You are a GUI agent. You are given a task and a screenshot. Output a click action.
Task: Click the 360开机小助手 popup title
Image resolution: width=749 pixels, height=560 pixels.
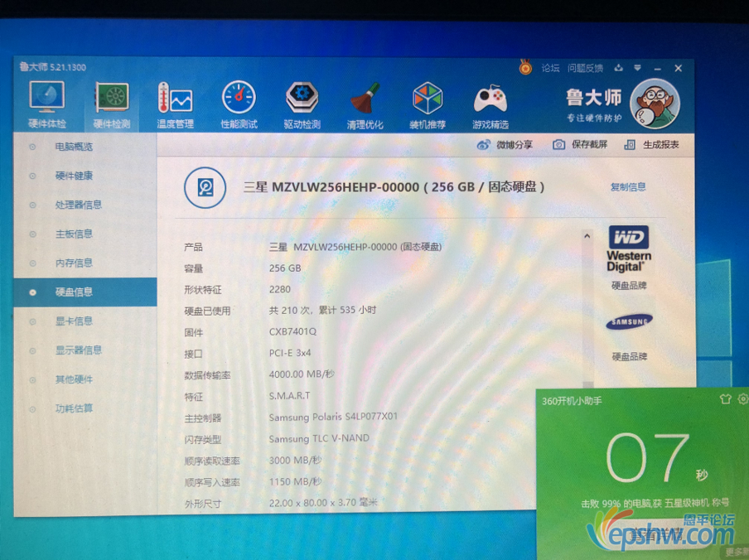[572, 401]
